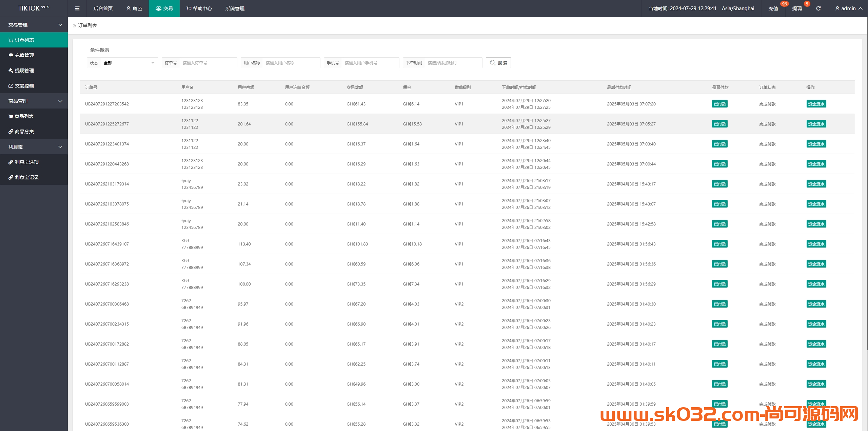Click the 下单时间 date input field
Viewport: 868px width, 431px height.
[x=453, y=63]
